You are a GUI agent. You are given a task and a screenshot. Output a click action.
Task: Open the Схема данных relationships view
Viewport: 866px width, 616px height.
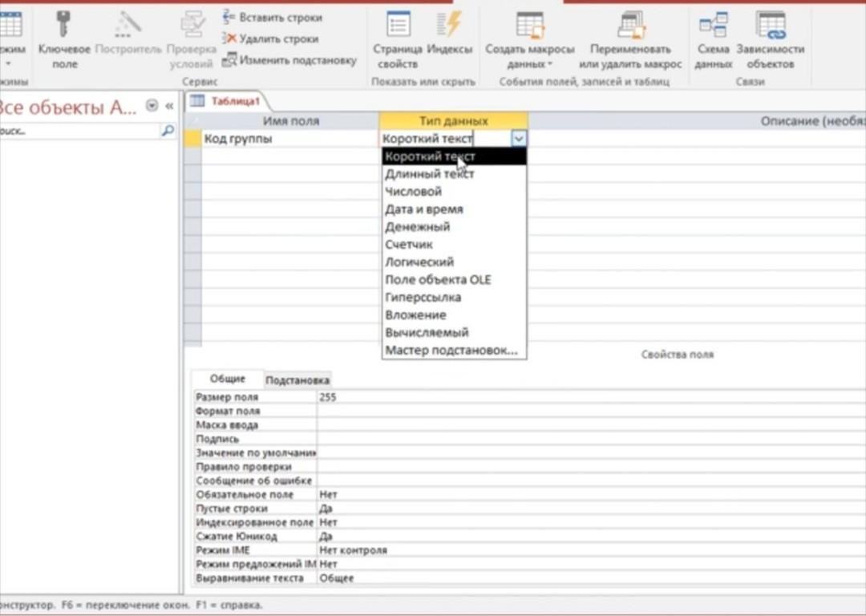pos(713,40)
